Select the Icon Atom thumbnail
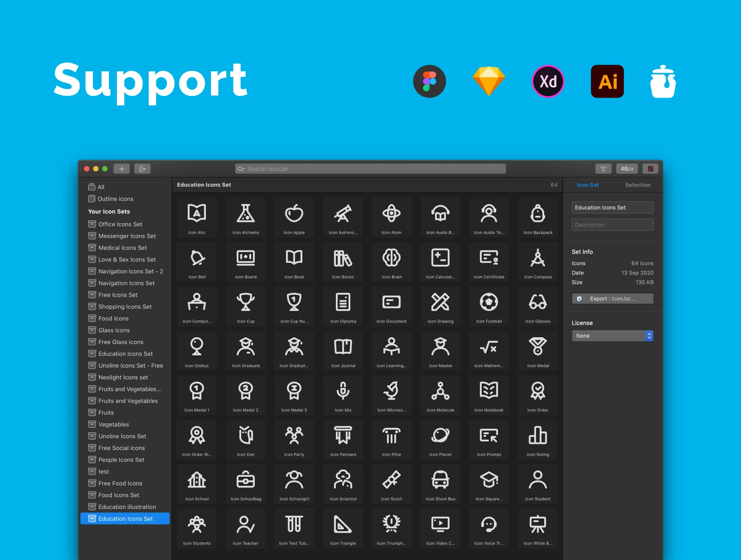 [391, 217]
